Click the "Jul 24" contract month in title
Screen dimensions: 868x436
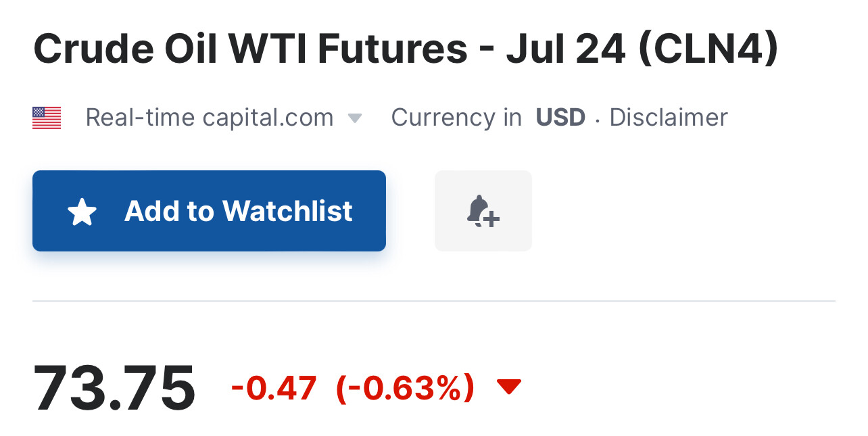point(566,49)
